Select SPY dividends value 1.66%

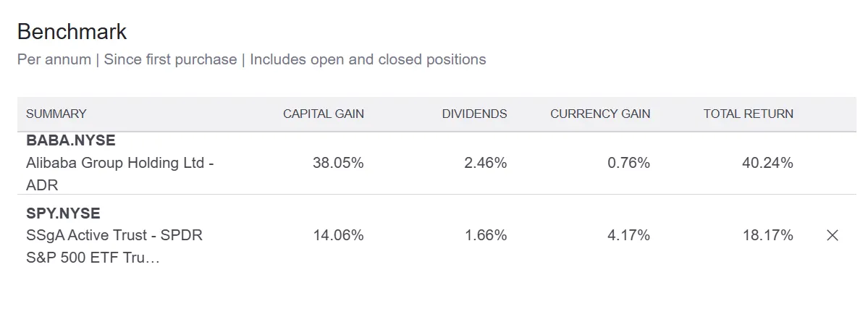(485, 235)
